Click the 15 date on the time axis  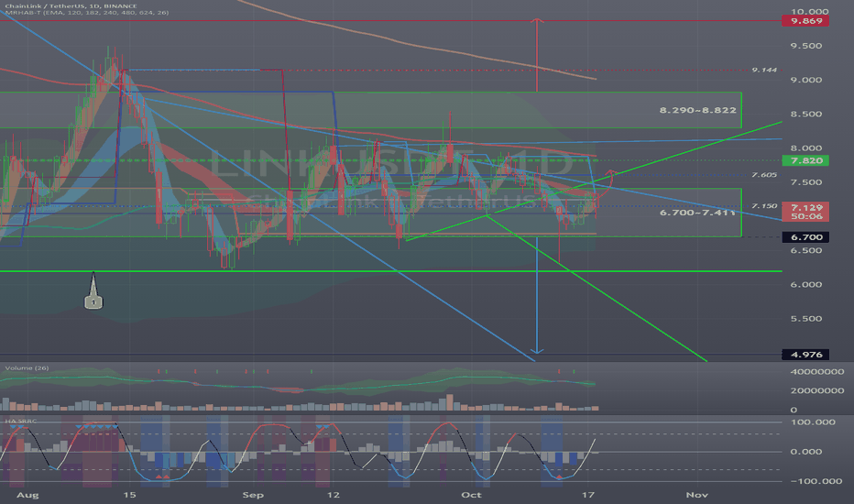pos(129,495)
